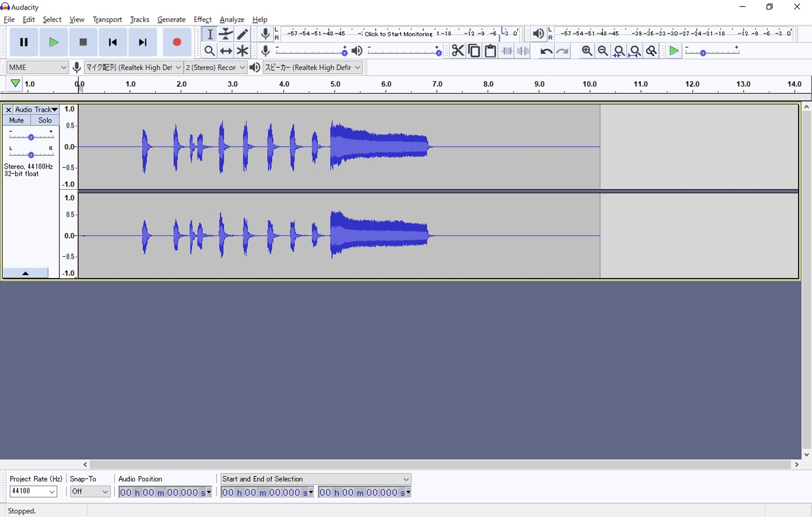Open the Generate menu
This screenshot has height=517, width=812.
point(171,20)
